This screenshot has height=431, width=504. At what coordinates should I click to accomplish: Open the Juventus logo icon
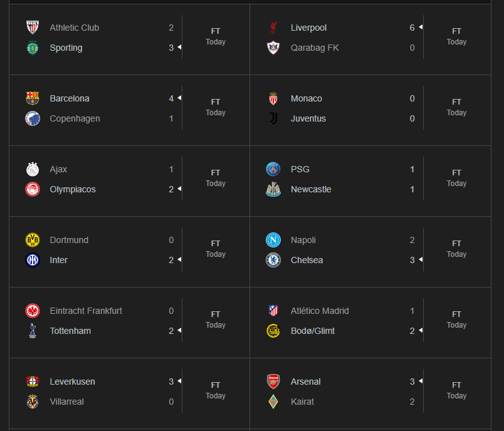coord(273,118)
